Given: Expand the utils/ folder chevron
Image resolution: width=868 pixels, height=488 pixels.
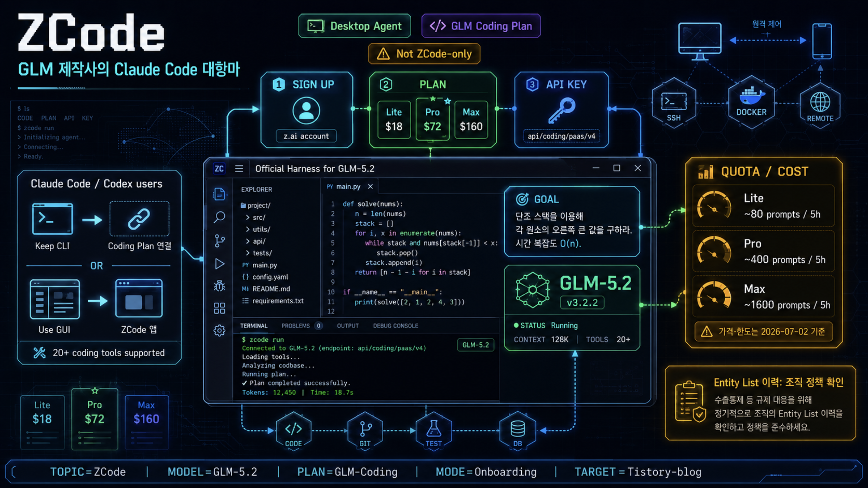Looking at the screenshot, I should pyautogui.click(x=248, y=229).
